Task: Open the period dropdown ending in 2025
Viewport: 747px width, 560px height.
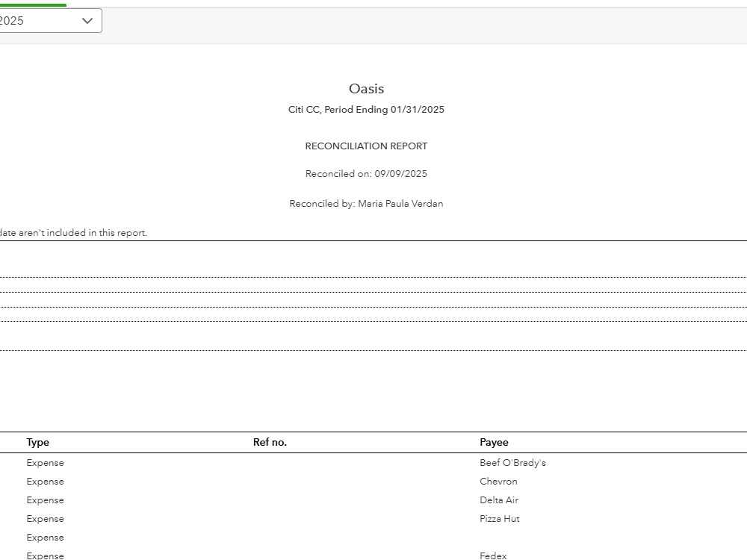Action: point(50,20)
